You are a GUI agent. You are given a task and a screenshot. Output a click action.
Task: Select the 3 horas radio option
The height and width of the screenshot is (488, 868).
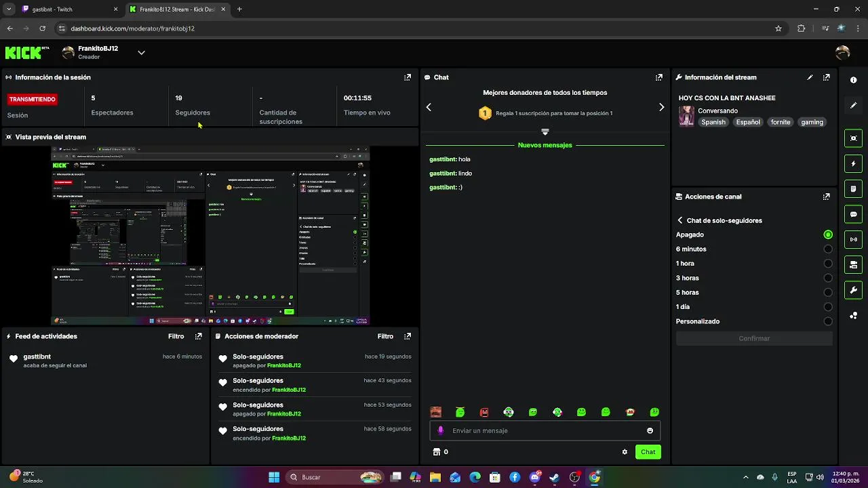click(x=828, y=278)
